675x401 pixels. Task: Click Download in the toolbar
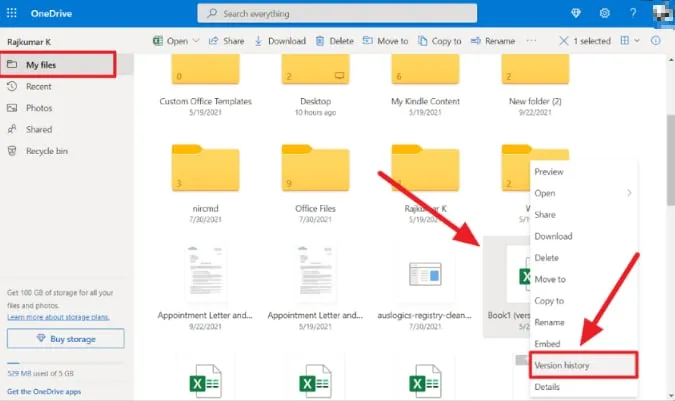(280, 41)
